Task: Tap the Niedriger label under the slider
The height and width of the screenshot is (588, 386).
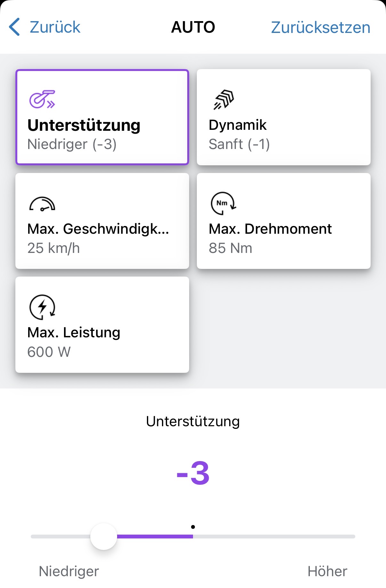Action: [x=69, y=571]
